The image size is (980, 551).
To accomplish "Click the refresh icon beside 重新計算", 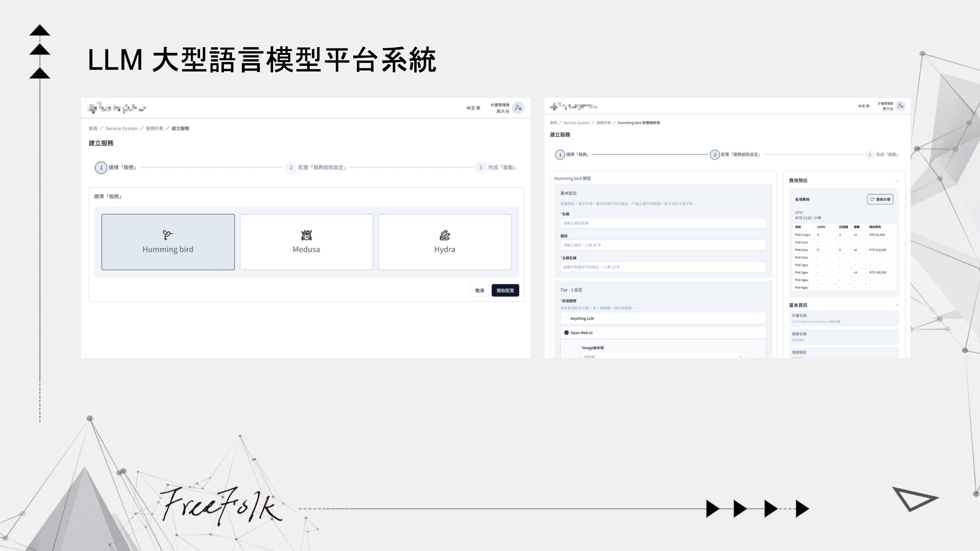I will [x=872, y=198].
